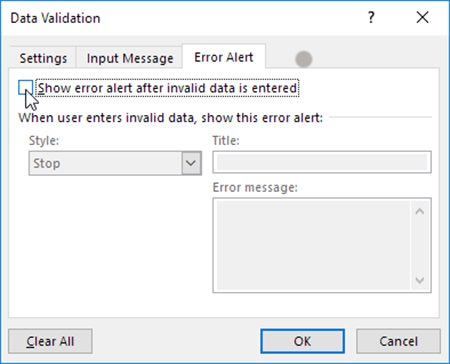Click the 'Error message:' label
The image size is (450, 364).
255,187
